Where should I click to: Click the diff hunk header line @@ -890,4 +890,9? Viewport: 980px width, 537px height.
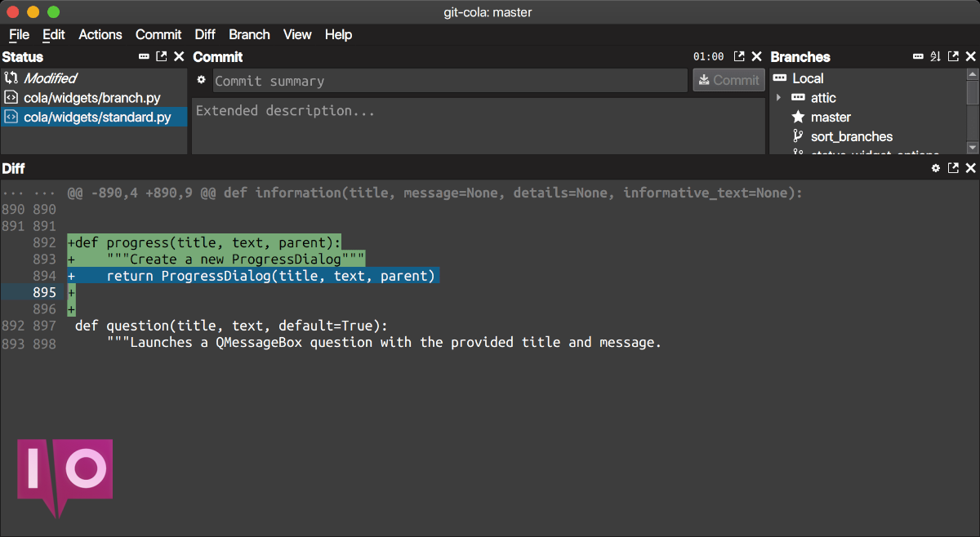434,193
